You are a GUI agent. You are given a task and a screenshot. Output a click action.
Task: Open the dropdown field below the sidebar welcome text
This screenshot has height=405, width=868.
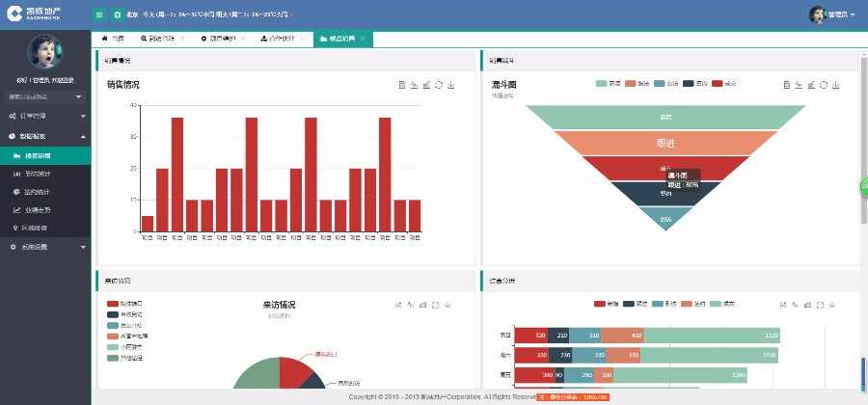click(45, 96)
